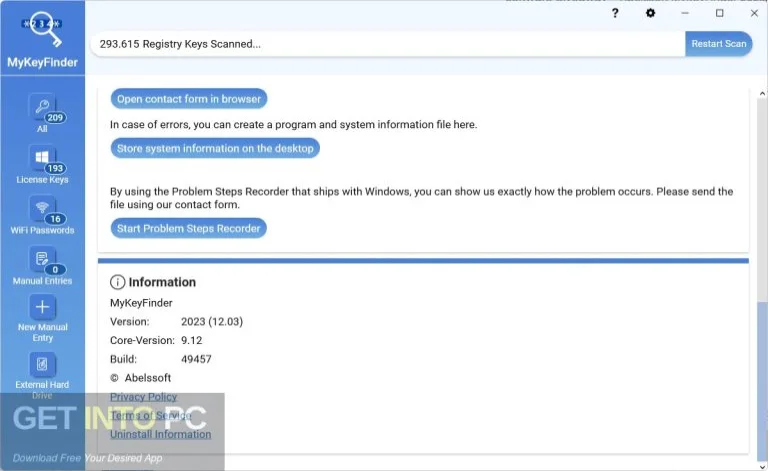Image resolution: width=768 pixels, height=471 pixels.
Task: Add a New Manual Entry
Action: click(x=42, y=307)
